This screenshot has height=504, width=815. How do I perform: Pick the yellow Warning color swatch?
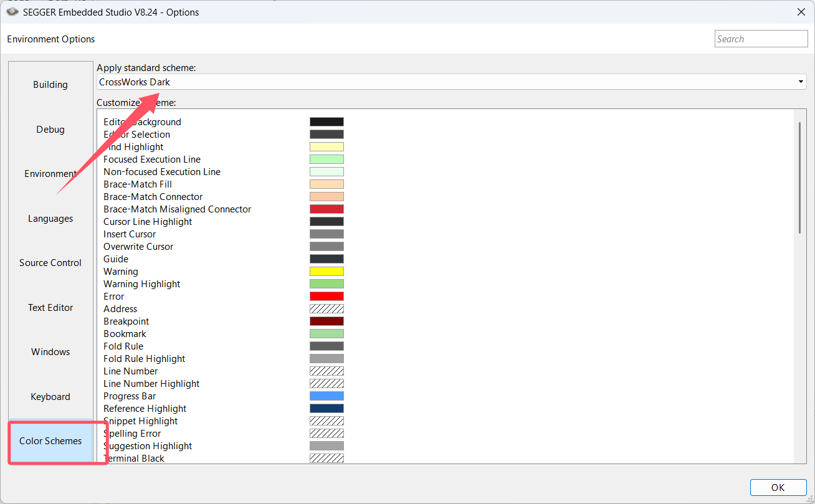tap(326, 272)
